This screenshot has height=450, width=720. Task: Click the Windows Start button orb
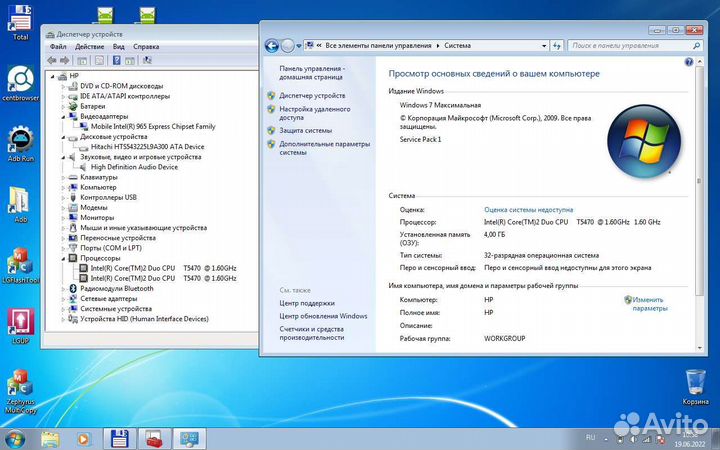tap(14, 438)
